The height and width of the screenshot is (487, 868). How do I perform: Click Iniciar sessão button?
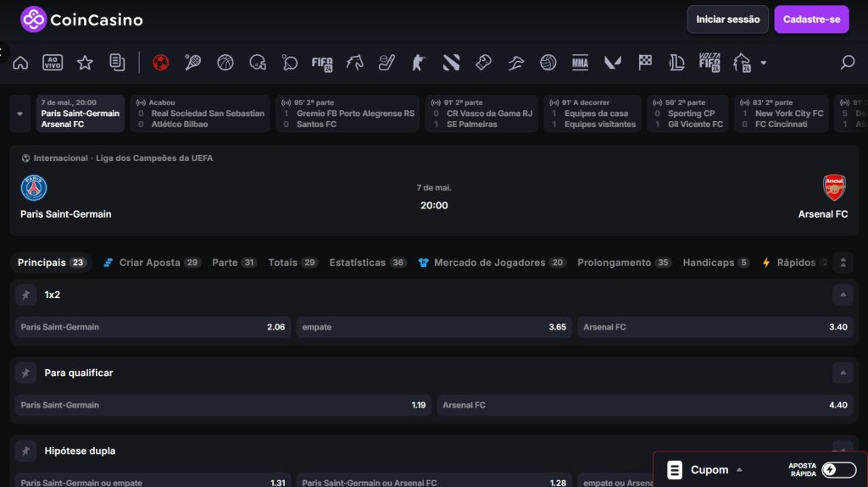(x=727, y=19)
